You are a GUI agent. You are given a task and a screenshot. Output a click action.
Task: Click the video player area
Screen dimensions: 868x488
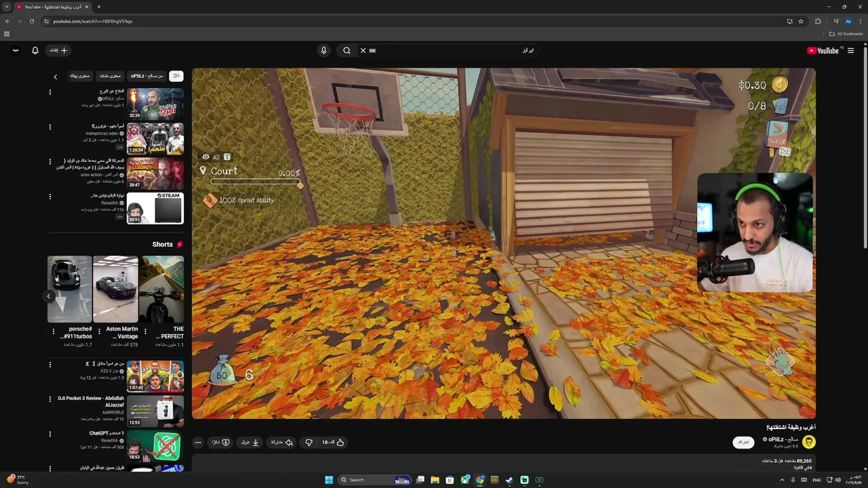(503, 243)
